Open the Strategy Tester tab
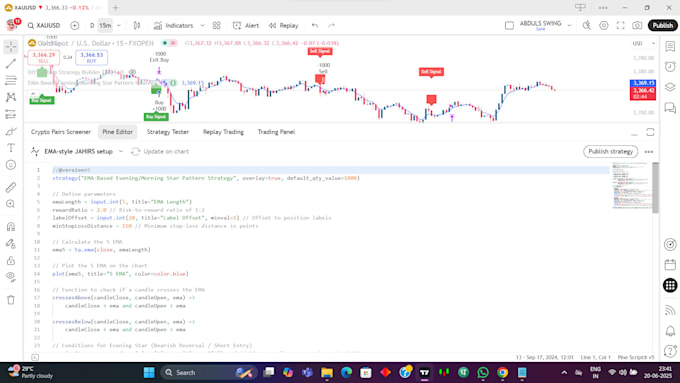 point(168,132)
